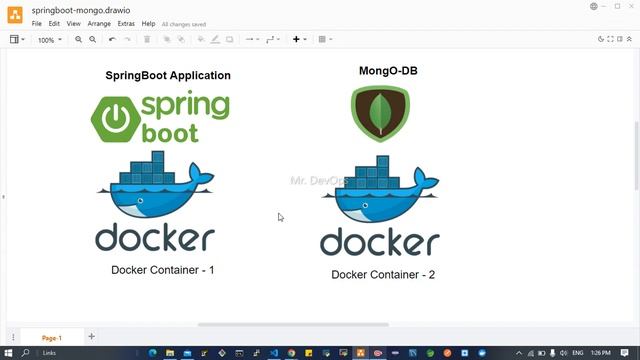Screen dimensions: 640x360
Task: Select the MongoDB shield leaf logo
Action: 380,114
